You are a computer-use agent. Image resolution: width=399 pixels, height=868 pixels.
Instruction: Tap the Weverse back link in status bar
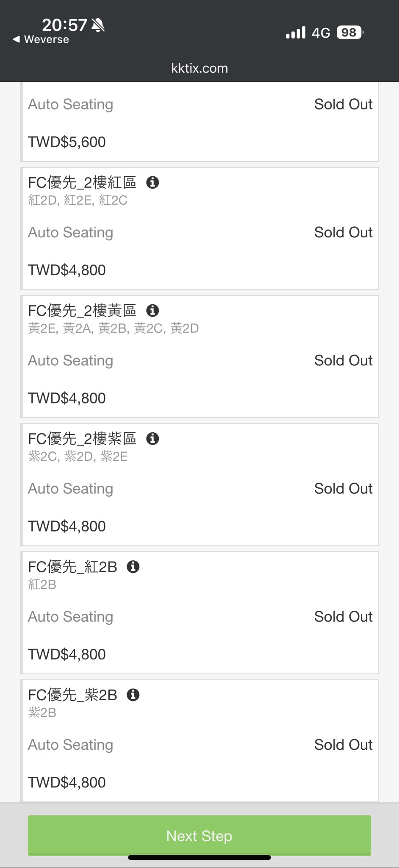46,39
